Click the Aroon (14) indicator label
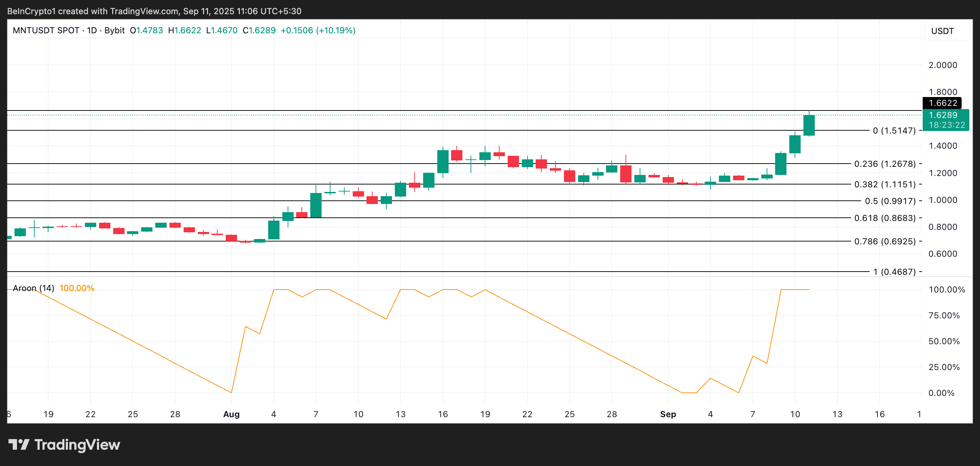 [x=34, y=288]
